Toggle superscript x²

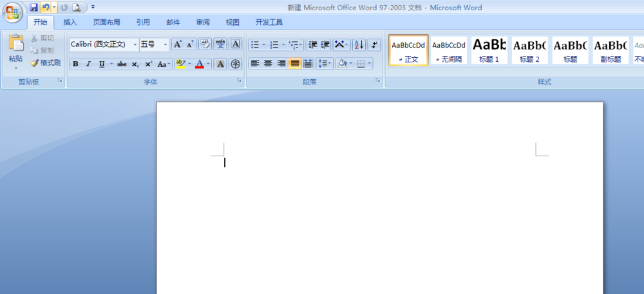tap(149, 64)
